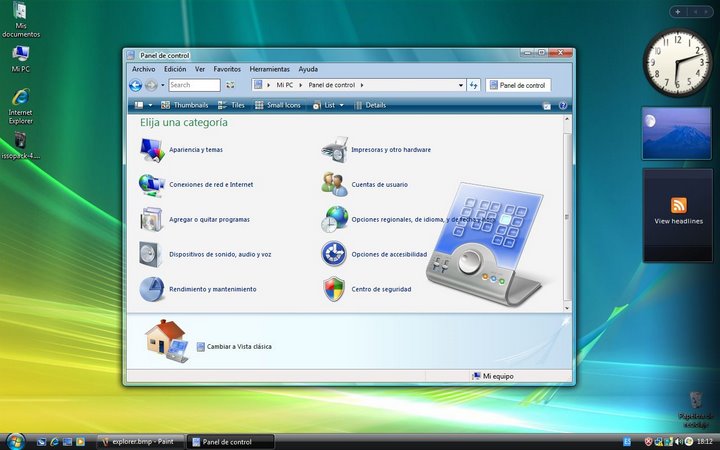
Task: Open the Archivo menu
Action: click(x=143, y=69)
